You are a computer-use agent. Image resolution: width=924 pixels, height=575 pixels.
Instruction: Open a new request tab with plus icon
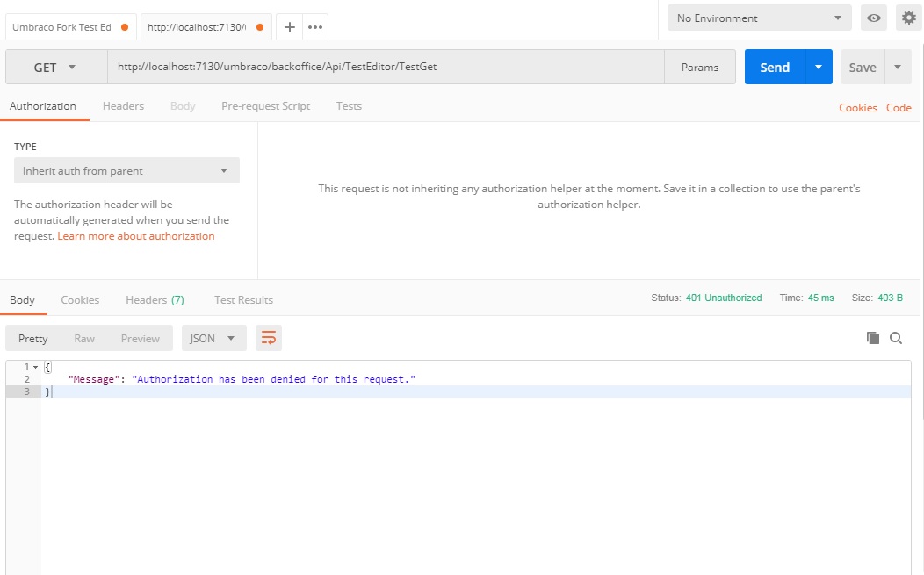(x=289, y=27)
